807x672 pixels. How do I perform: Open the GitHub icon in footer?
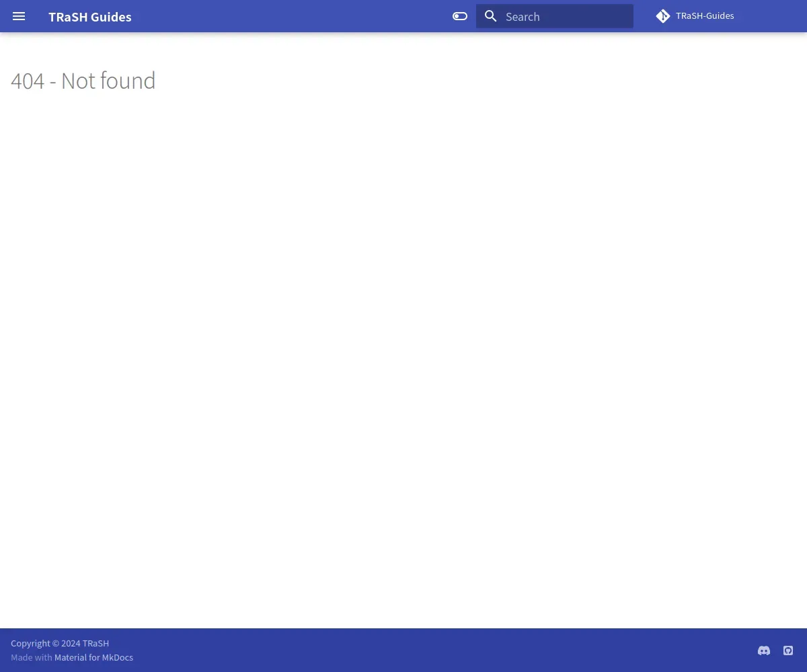788,650
